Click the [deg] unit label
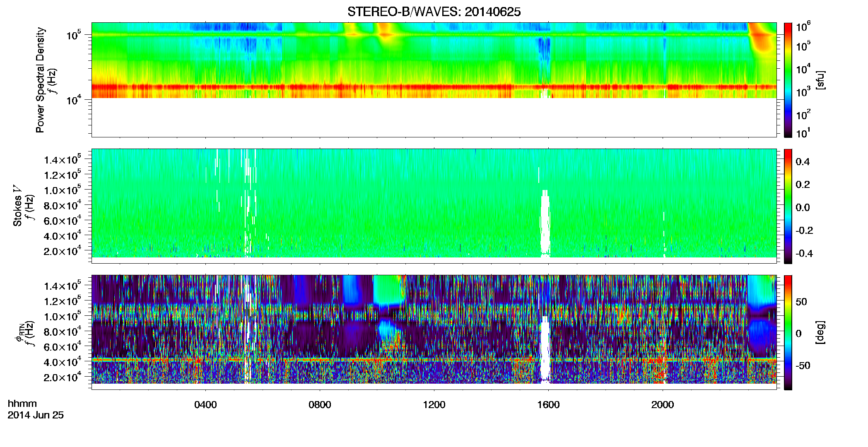This screenshot has height=447, width=868. coord(821,332)
